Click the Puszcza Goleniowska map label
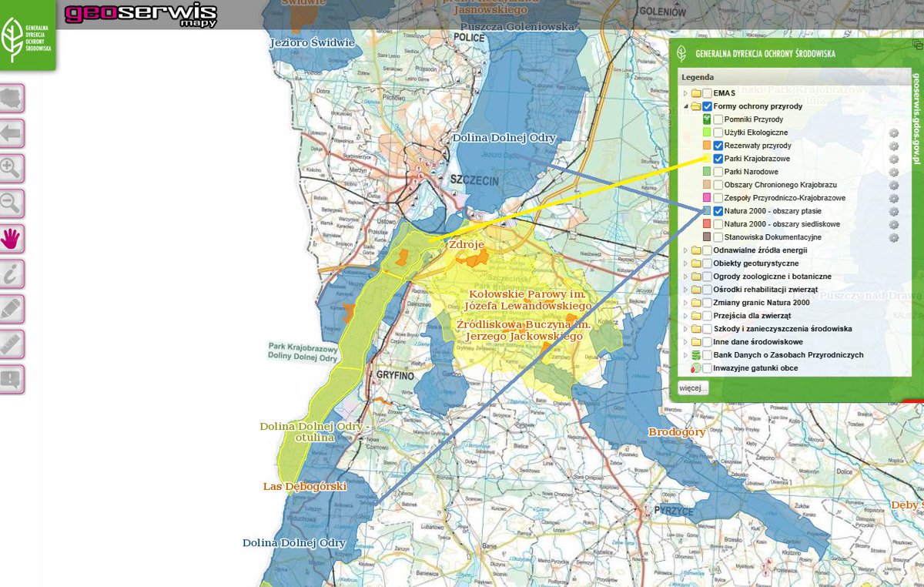This screenshot has width=924, height=587. 517,26
